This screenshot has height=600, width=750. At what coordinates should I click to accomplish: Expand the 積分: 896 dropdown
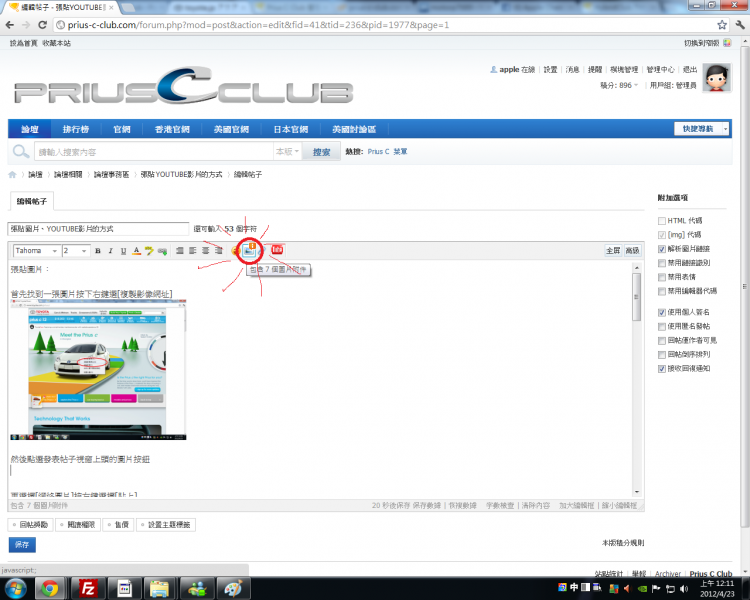(619, 85)
